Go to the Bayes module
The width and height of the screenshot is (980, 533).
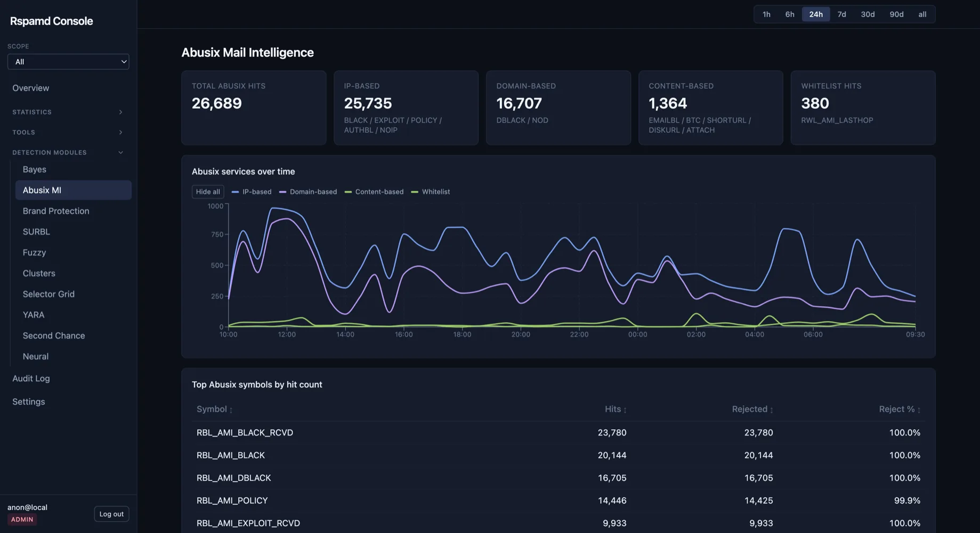(35, 169)
